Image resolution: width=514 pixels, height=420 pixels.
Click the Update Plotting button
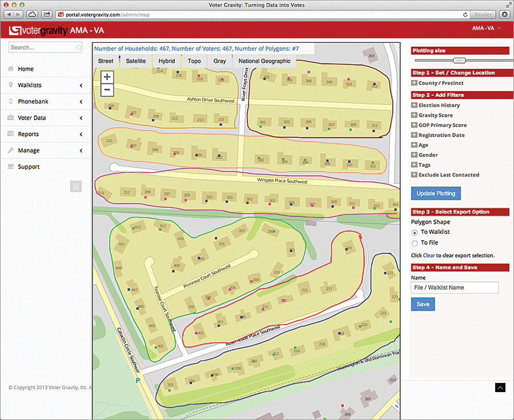436,193
